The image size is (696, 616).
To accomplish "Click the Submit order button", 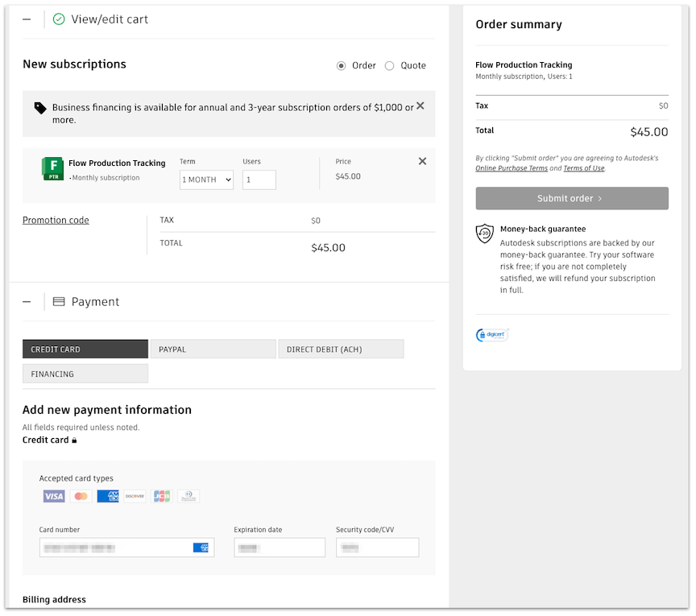I will point(572,198).
